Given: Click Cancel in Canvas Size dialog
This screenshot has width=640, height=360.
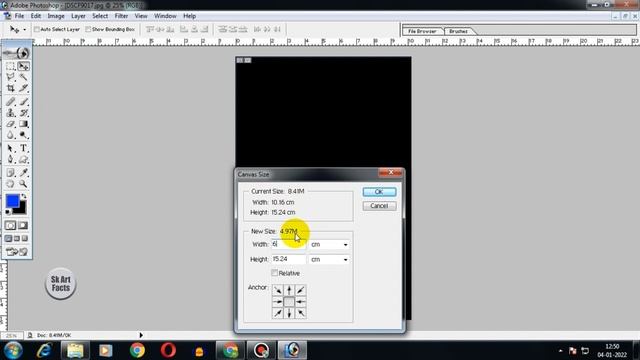Looking at the screenshot, I should coord(379,206).
